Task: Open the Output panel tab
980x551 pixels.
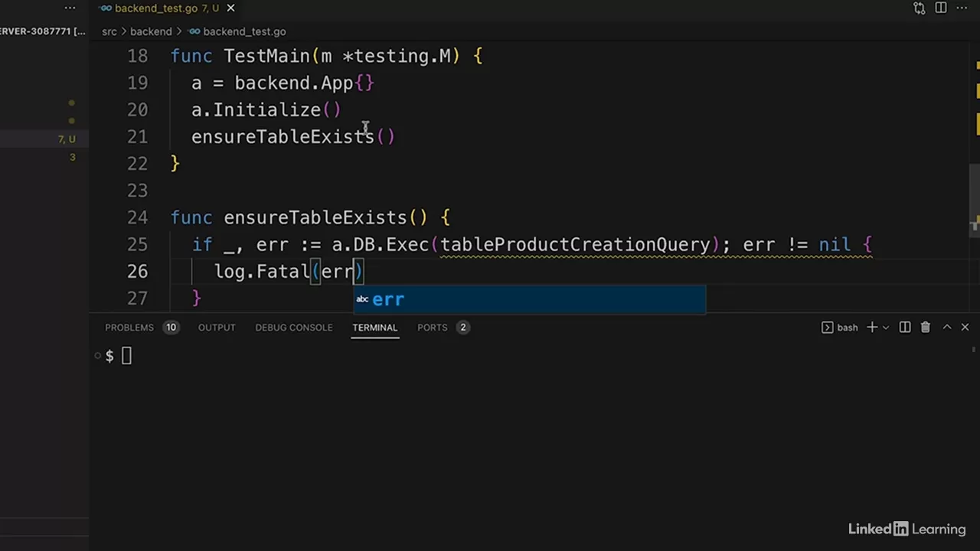Action: coord(217,328)
